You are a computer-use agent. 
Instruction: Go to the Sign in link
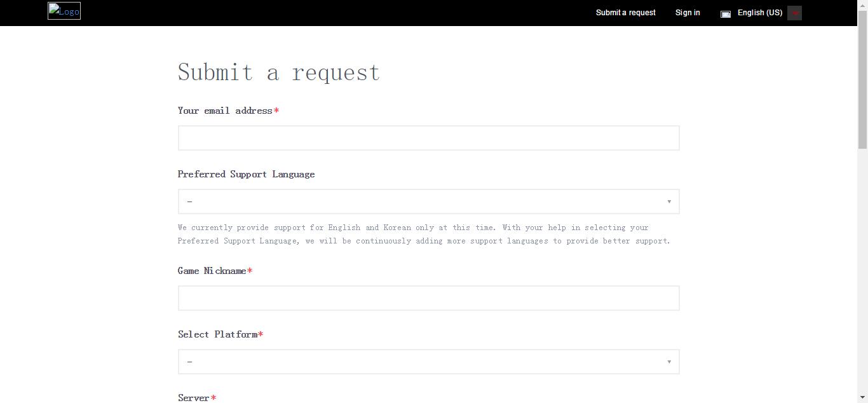coord(688,13)
